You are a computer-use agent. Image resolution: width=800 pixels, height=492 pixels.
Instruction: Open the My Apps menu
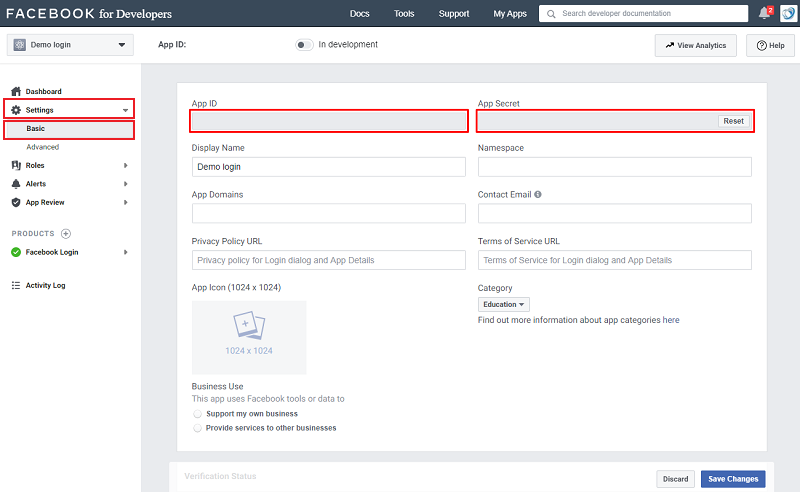pos(510,14)
